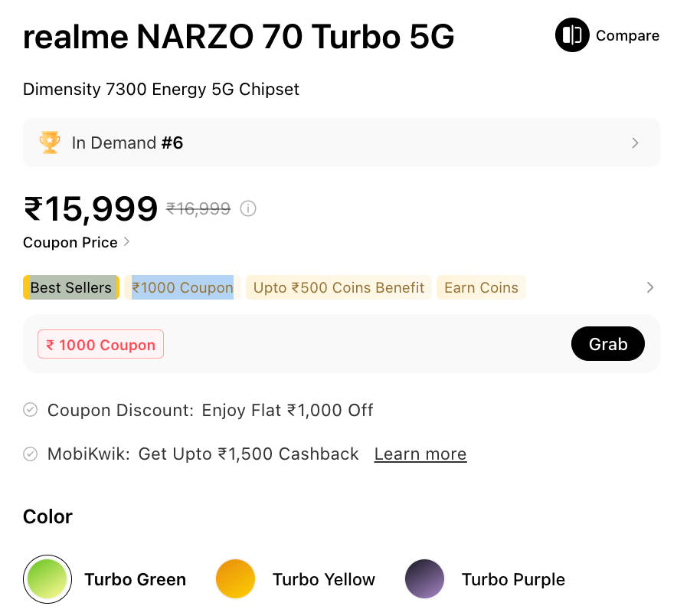Click the MobiKwik offer checkmark icon
Screen dimensions: 677x616
(31, 454)
